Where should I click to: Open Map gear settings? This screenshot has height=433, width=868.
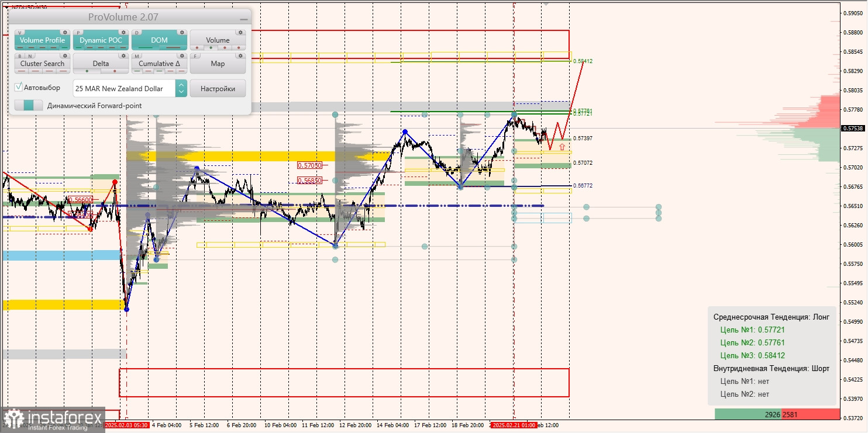point(240,56)
